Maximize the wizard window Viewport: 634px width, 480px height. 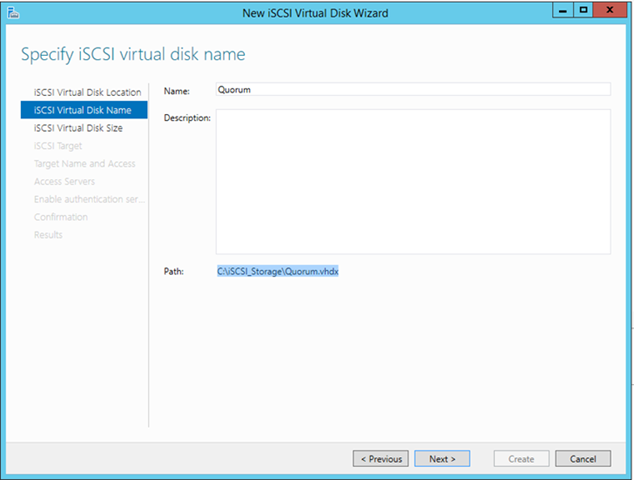pyautogui.click(x=583, y=10)
